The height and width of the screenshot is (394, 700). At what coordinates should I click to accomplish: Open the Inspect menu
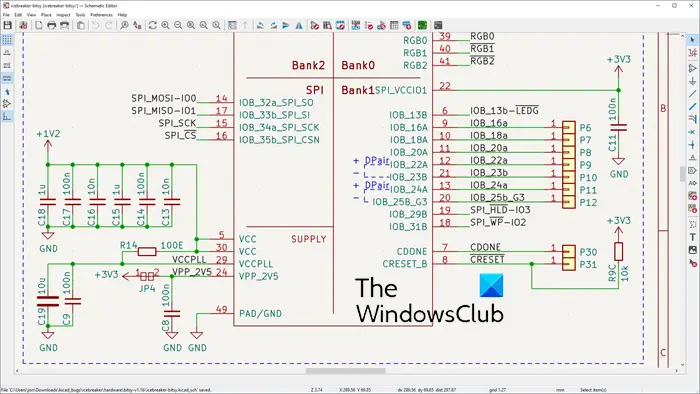click(63, 15)
